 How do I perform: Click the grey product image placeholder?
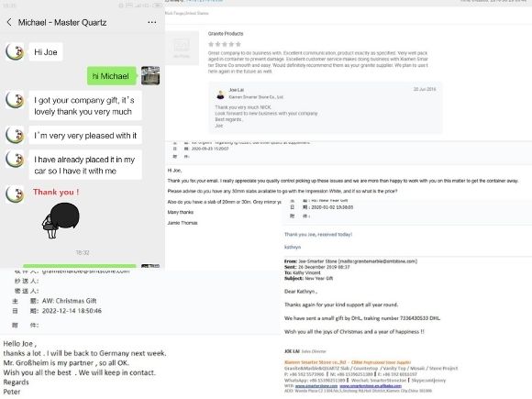point(182,48)
